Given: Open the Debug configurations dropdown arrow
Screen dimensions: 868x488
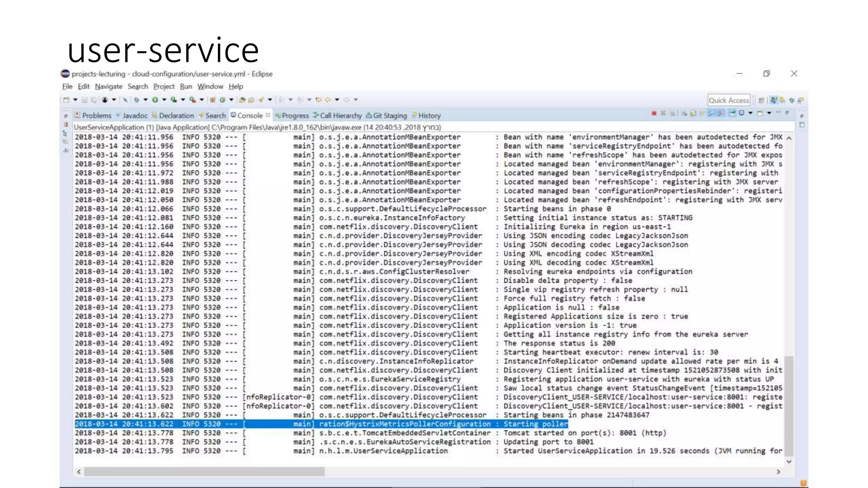Looking at the screenshot, I should pos(145,100).
